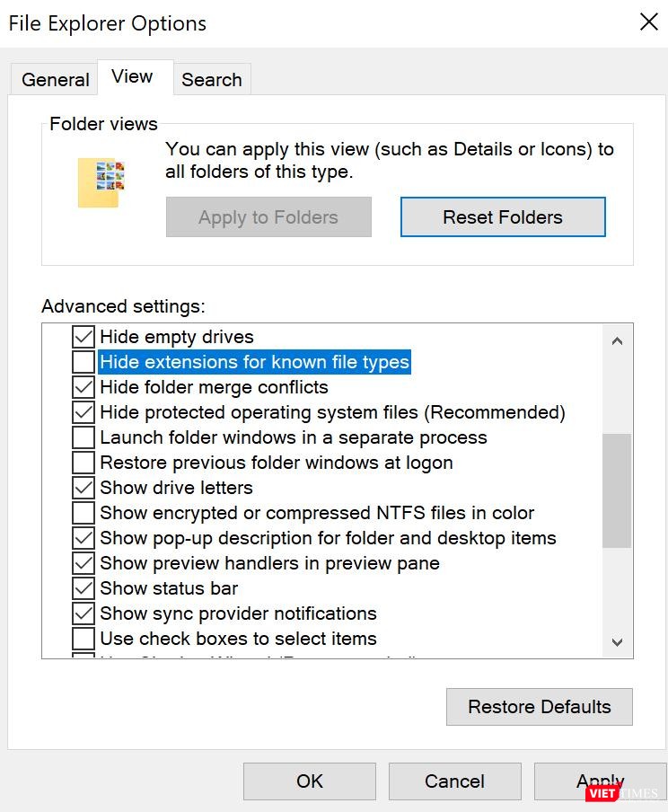
Task: Turn off Show drive letters
Action: (82, 487)
